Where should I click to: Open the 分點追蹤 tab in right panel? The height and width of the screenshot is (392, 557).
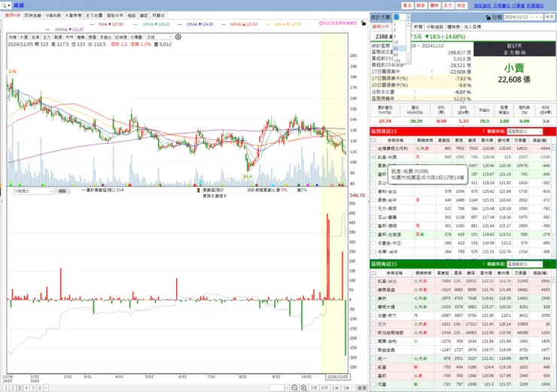(x=435, y=26)
